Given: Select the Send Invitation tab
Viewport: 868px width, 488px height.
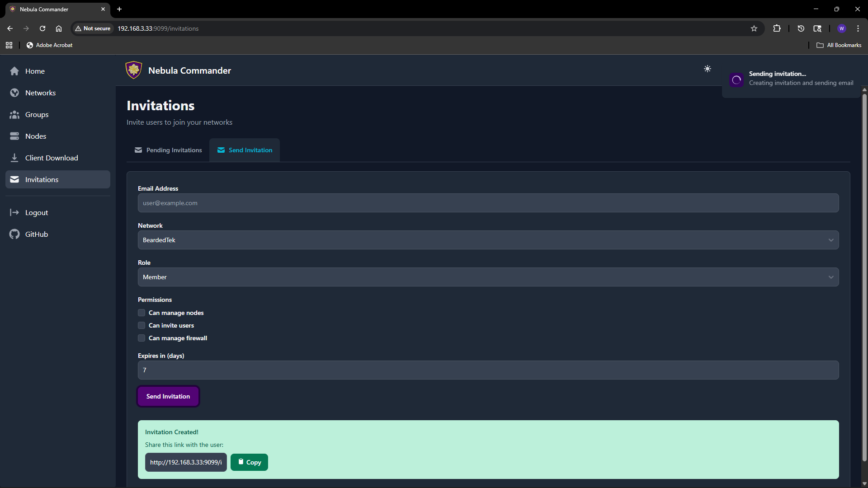Looking at the screenshot, I should (x=245, y=150).
